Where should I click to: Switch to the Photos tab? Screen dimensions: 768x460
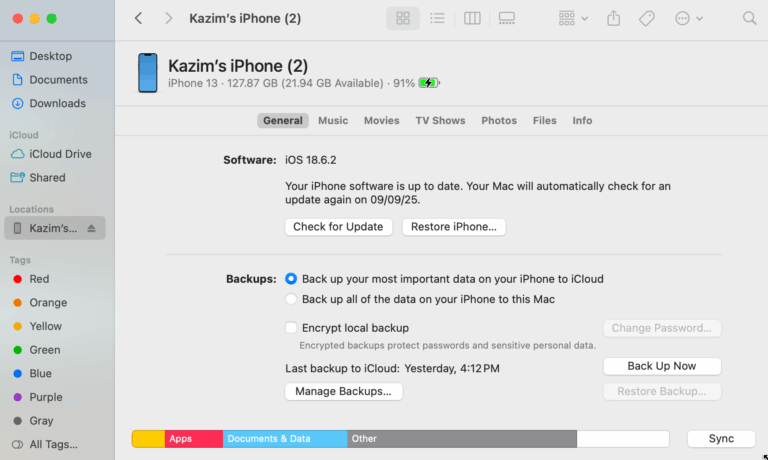(x=499, y=121)
